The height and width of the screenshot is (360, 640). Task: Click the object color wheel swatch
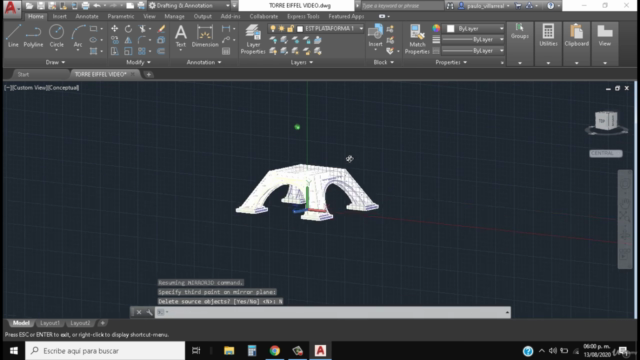436,29
